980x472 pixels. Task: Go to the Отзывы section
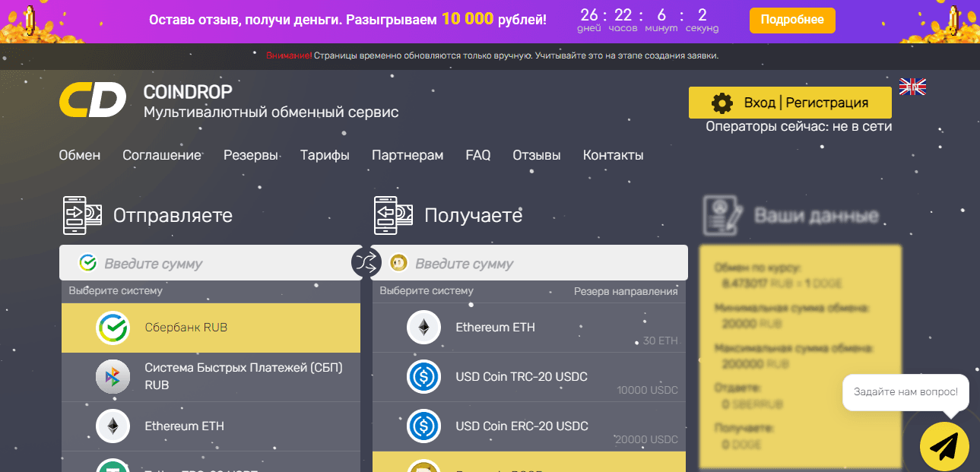point(537,155)
